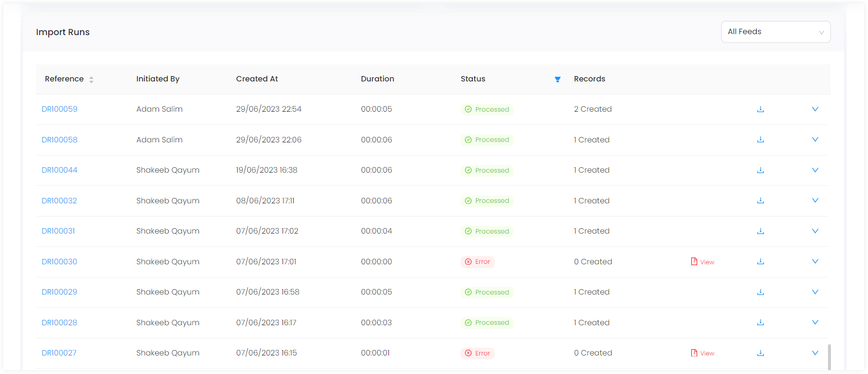Download the DR100032 import run file
Viewport: 868px width, 374px height.
(x=760, y=200)
